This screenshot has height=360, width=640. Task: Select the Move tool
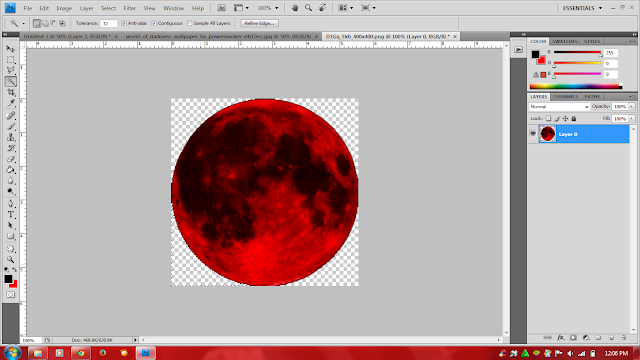[11, 49]
